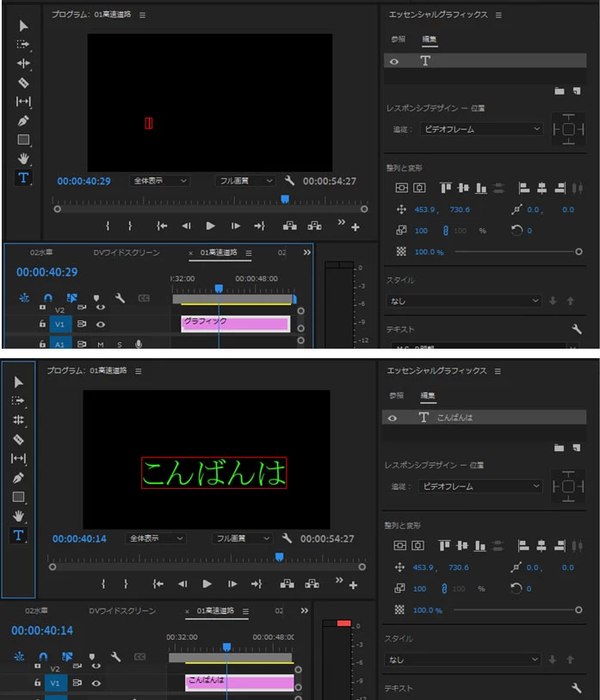Open Program monitor panel menu in lower screenshot
The width and height of the screenshot is (600, 700).
(139, 371)
